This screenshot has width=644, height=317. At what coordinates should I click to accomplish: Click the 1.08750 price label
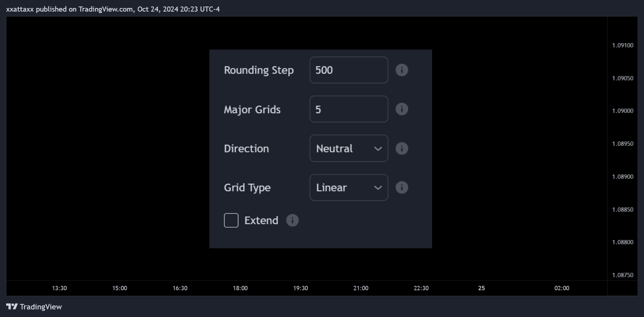623,275
